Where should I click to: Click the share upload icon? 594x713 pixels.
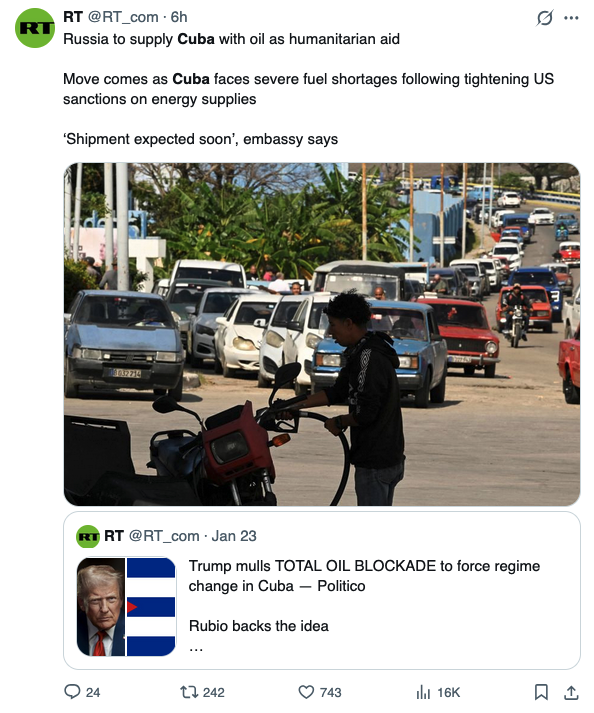tap(571, 692)
